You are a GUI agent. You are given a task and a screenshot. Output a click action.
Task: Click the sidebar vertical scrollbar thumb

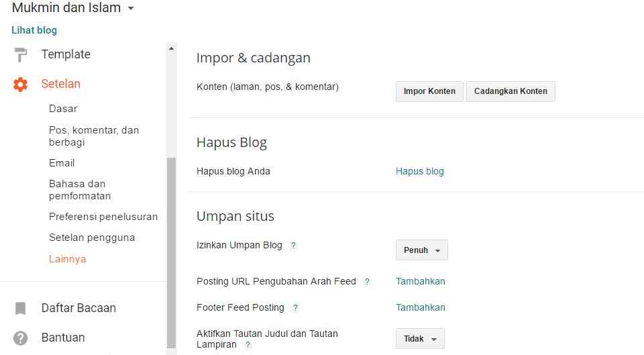click(171, 253)
